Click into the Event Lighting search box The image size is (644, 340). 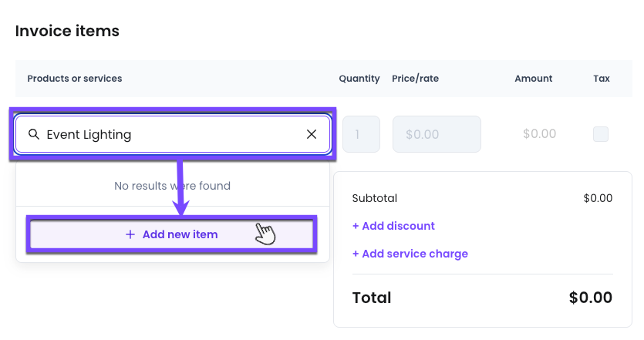coord(173,134)
